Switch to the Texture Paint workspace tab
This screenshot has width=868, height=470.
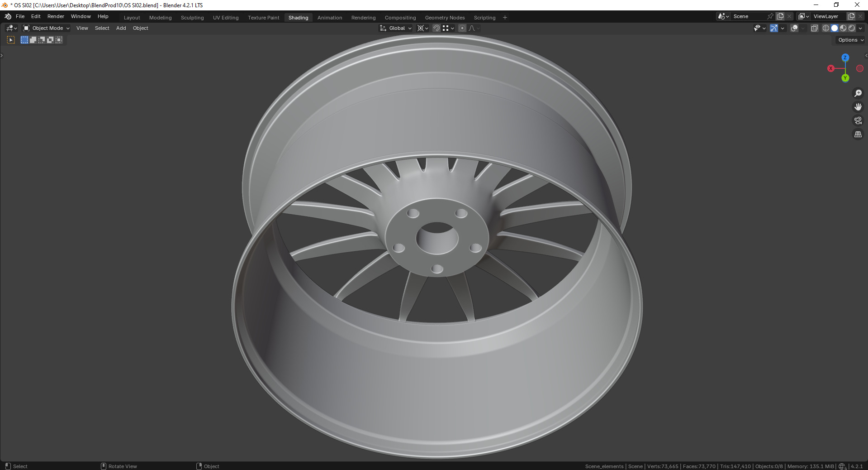click(x=264, y=18)
